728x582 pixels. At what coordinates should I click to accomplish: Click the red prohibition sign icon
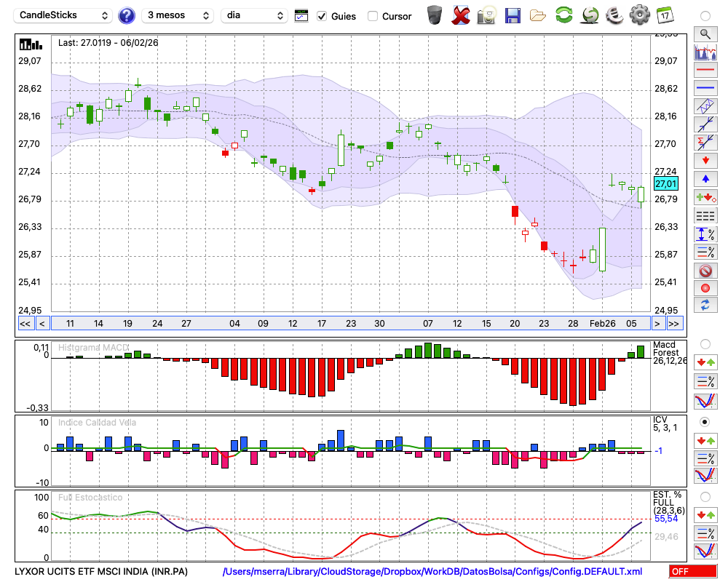tap(705, 271)
